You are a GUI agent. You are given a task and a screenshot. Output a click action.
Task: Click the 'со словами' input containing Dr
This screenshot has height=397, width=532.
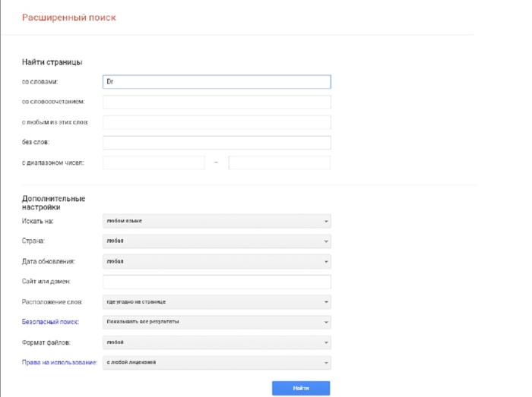click(217, 82)
